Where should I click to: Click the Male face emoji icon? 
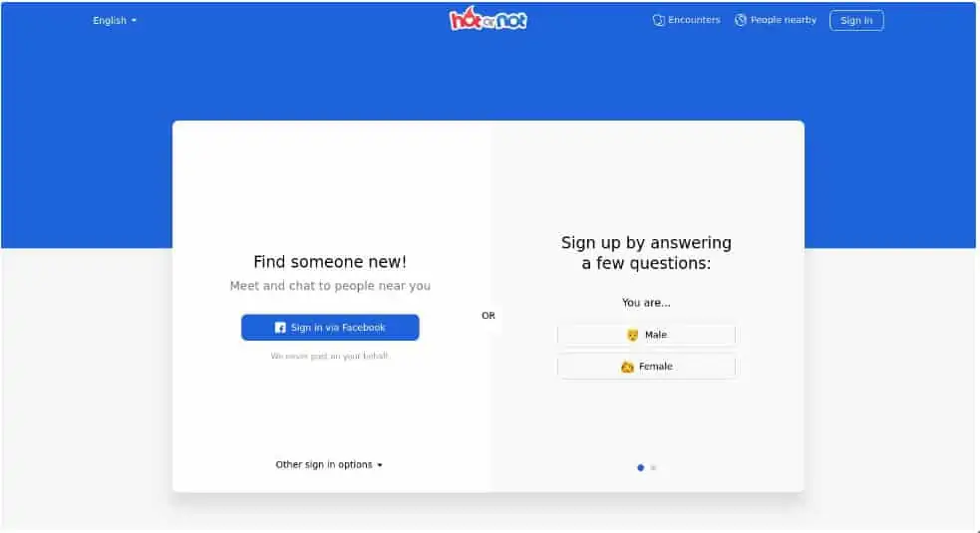point(632,335)
